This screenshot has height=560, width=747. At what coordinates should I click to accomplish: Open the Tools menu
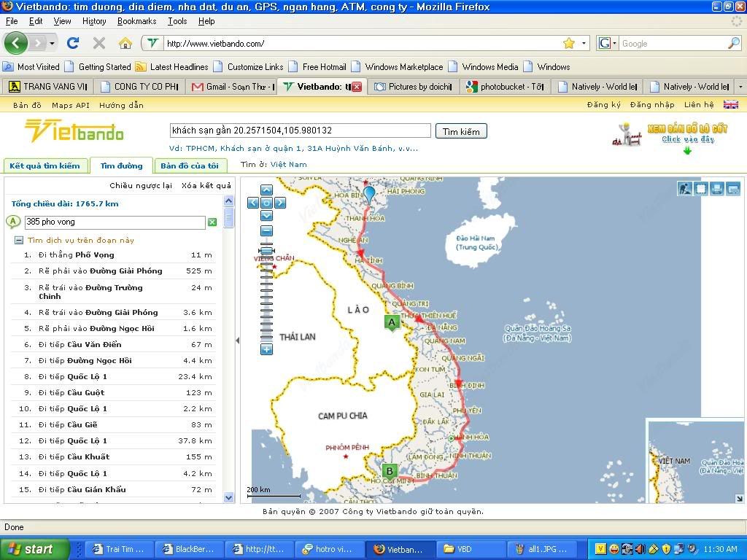click(177, 21)
